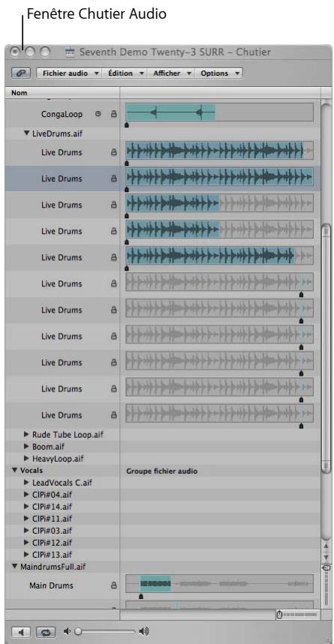The height and width of the screenshot is (644, 334).
Task: Click the high volume speaker icon
Action: [x=143, y=631]
